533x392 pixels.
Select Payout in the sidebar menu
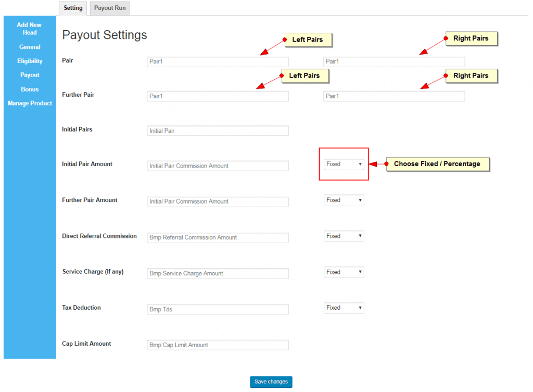30,75
